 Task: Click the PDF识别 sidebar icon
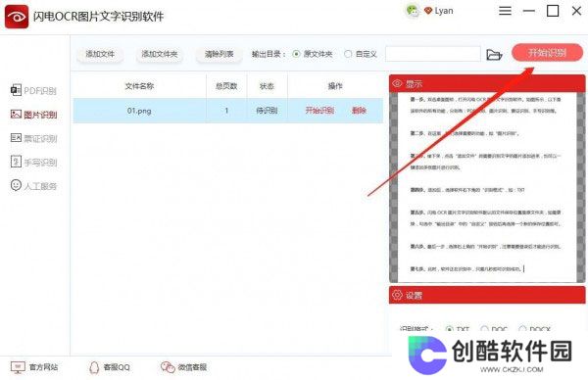pyautogui.click(x=16, y=90)
